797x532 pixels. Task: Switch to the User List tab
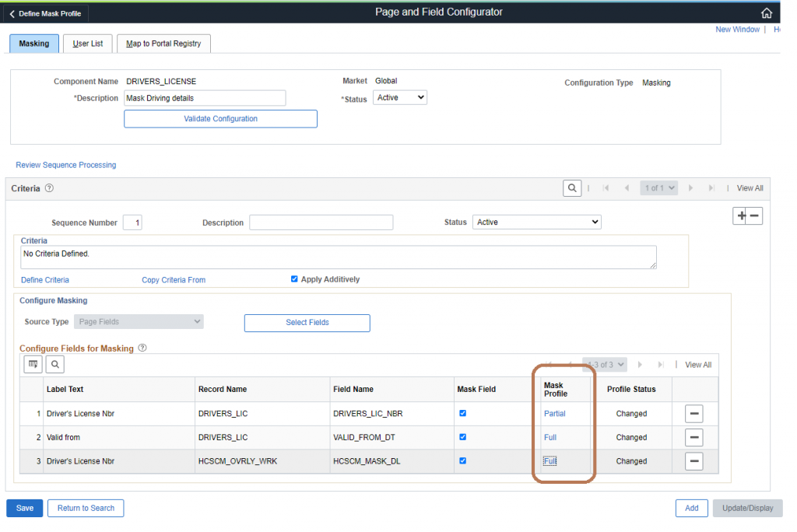point(87,44)
